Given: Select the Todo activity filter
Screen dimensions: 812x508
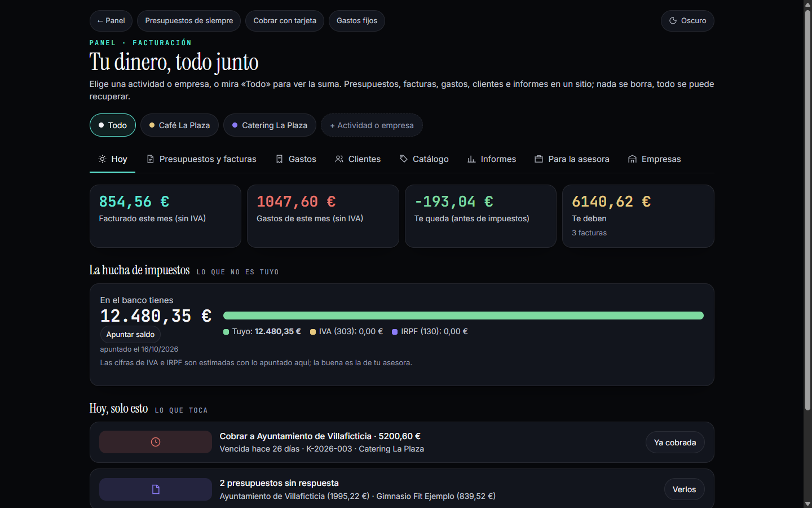Looking at the screenshot, I should 113,125.
